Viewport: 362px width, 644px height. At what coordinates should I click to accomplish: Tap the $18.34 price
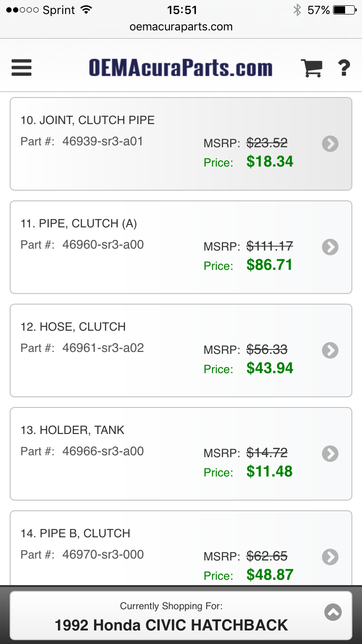point(270,162)
